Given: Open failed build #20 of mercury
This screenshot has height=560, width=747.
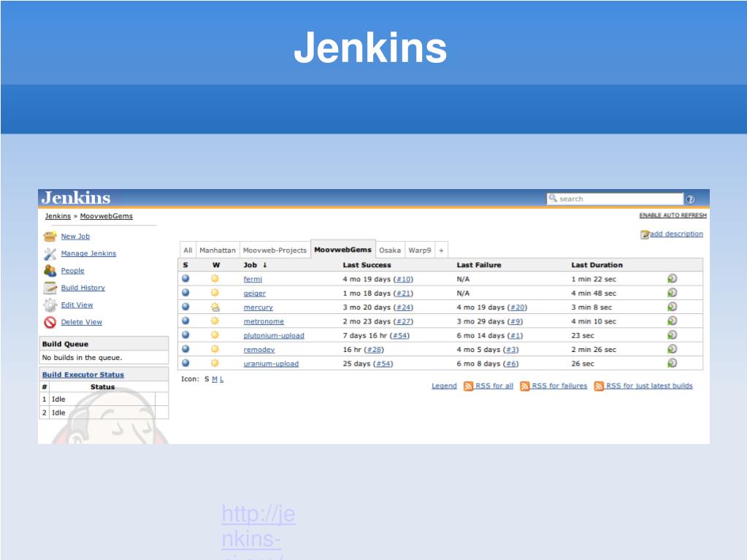Looking at the screenshot, I should pos(518,307).
